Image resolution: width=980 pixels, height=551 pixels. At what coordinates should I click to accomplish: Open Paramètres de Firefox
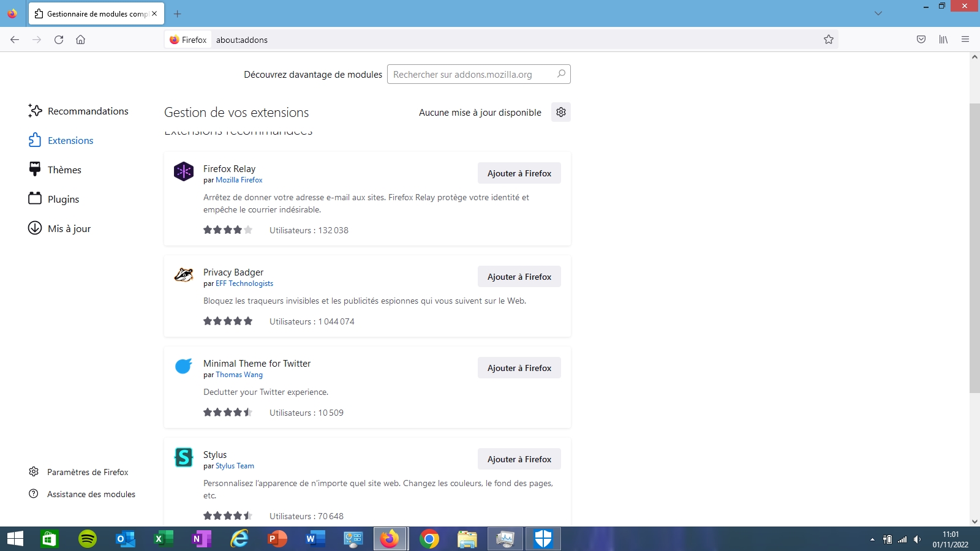pos(78,472)
